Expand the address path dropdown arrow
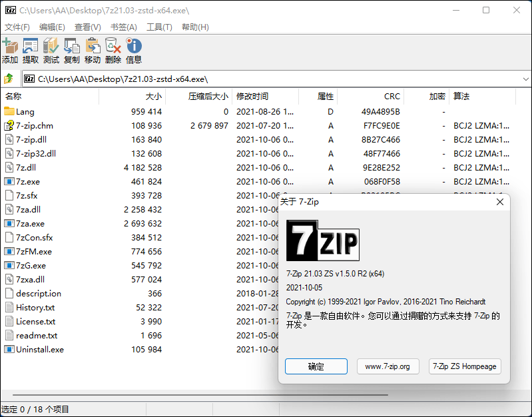The image size is (532, 417). point(525,79)
